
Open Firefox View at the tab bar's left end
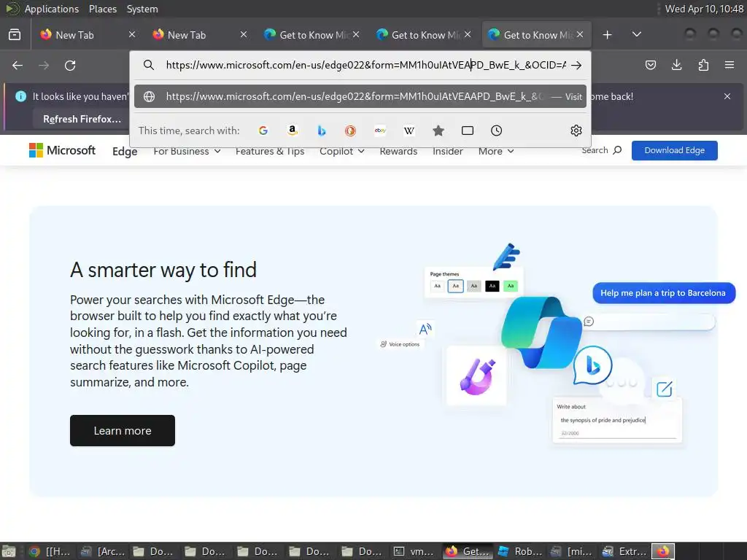click(15, 35)
